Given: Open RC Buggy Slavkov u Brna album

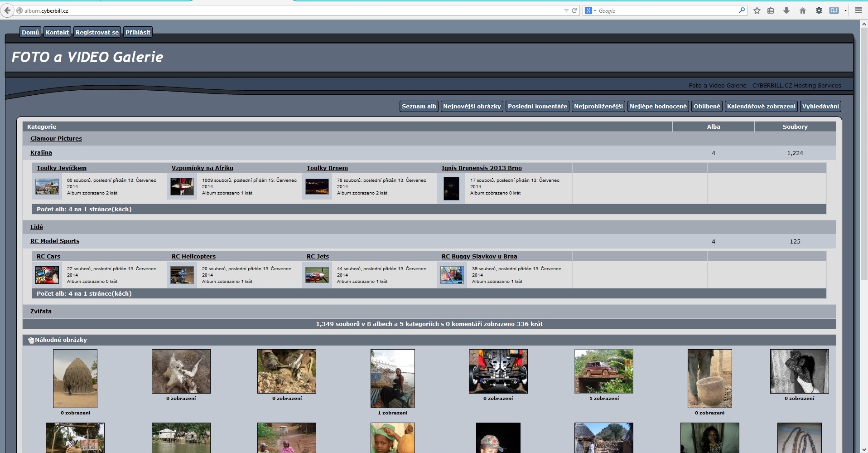Looking at the screenshot, I should tap(479, 256).
